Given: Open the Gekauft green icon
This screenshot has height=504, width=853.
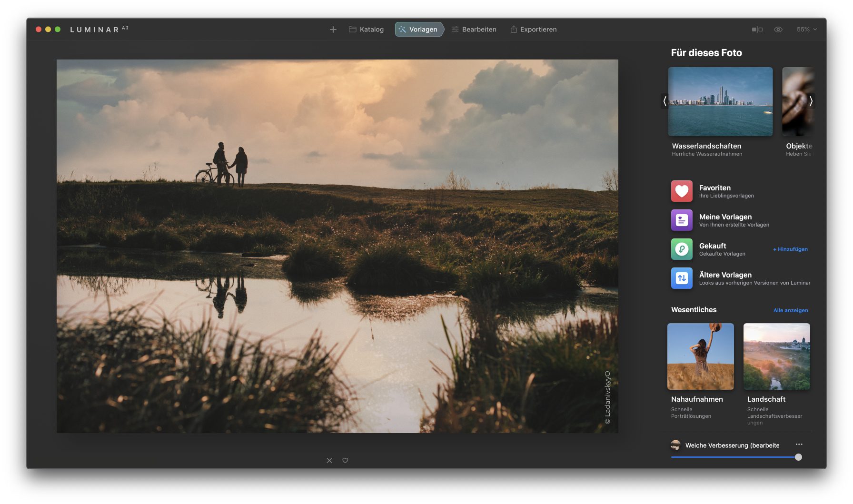Looking at the screenshot, I should (x=682, y=249).
